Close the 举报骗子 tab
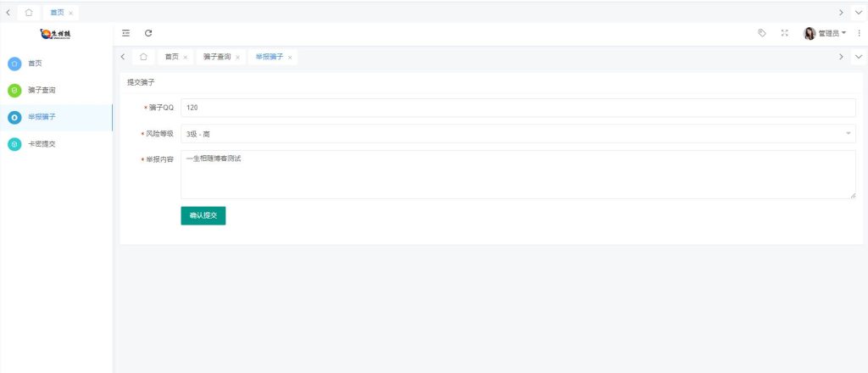 [x=290, y=58]
